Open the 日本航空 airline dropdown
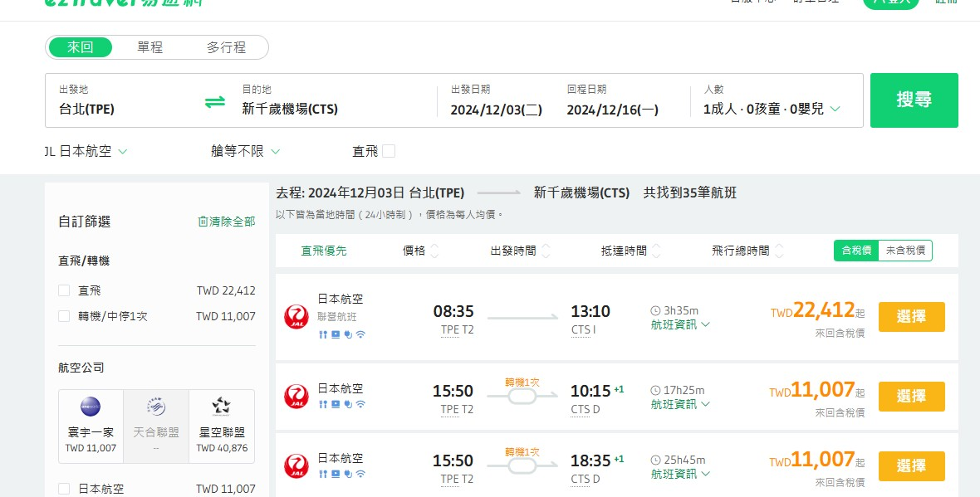 (x=86, y=151)
